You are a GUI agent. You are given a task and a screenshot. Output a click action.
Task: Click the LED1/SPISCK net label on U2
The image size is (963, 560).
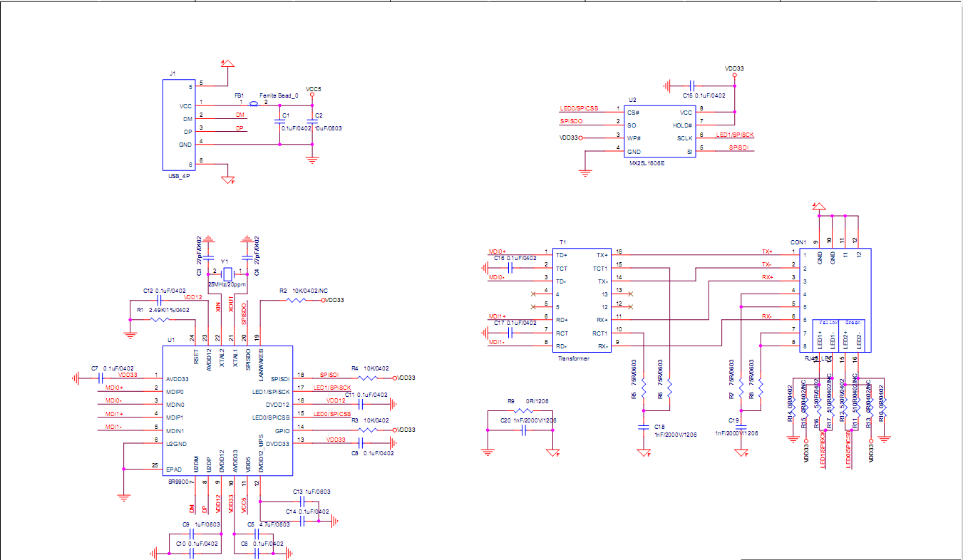[734, 135]
